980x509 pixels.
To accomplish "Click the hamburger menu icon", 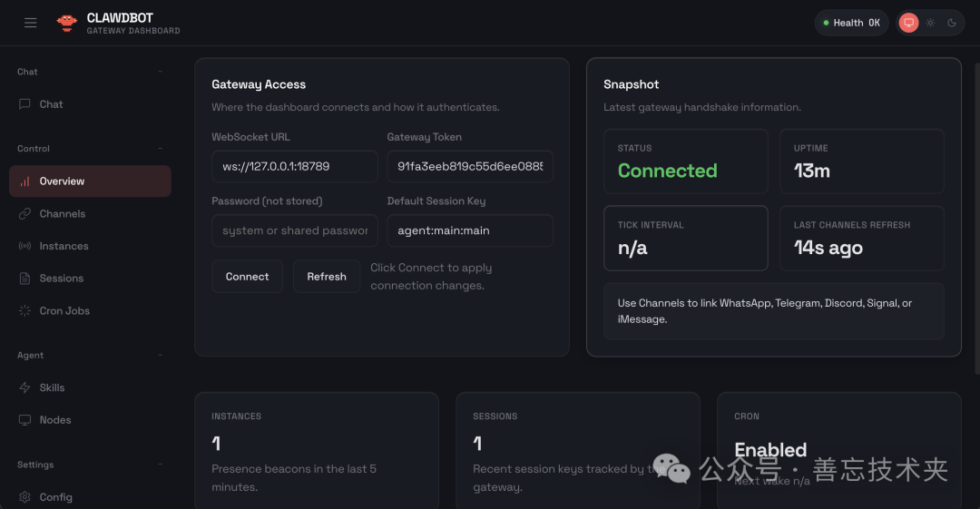I will (x=31, y=23).
